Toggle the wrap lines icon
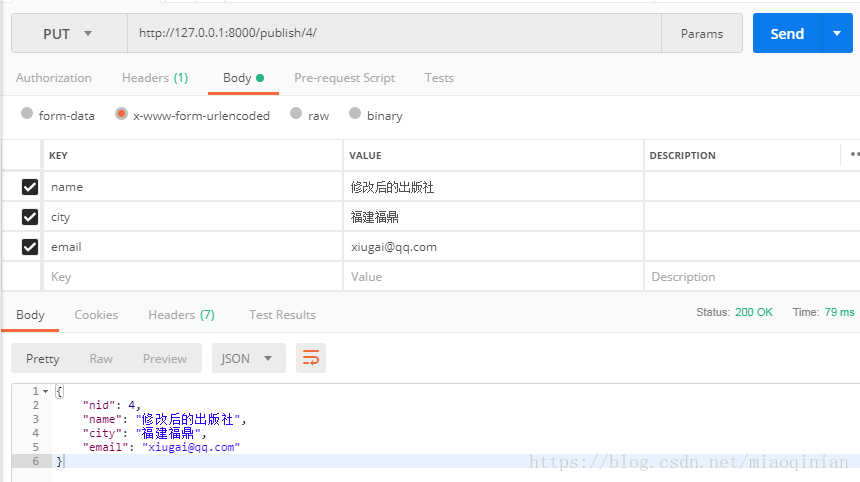Viewport: 860px width, 482px height. [311, 359]
